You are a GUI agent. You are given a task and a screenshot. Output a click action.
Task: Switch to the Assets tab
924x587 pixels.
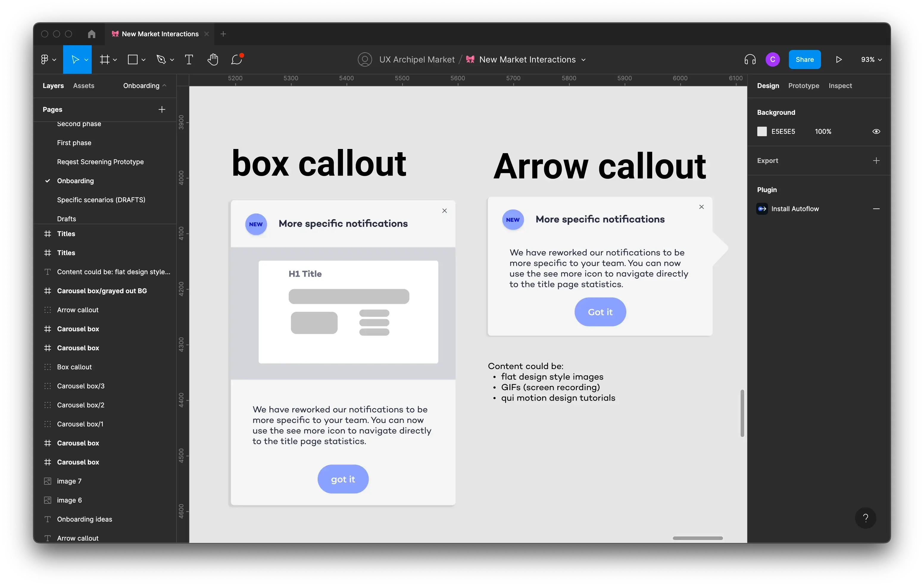pyautogui.click(x=84, y=86)
